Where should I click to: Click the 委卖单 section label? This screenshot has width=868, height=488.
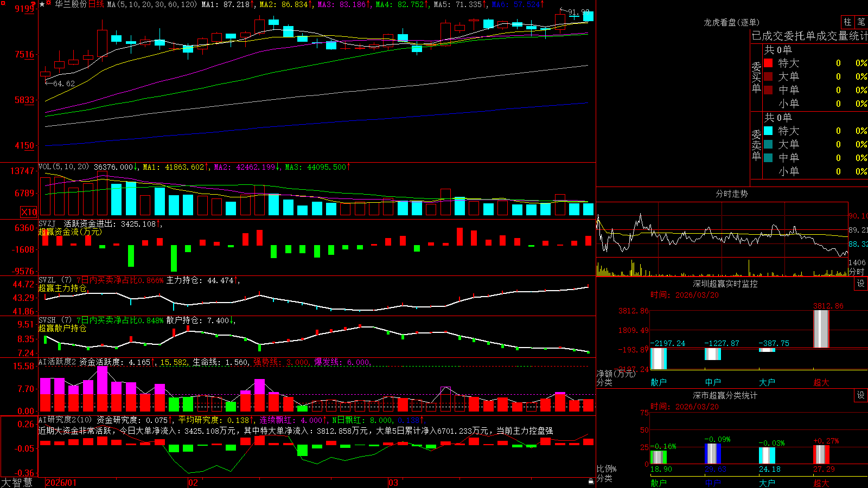pos(756,144)
